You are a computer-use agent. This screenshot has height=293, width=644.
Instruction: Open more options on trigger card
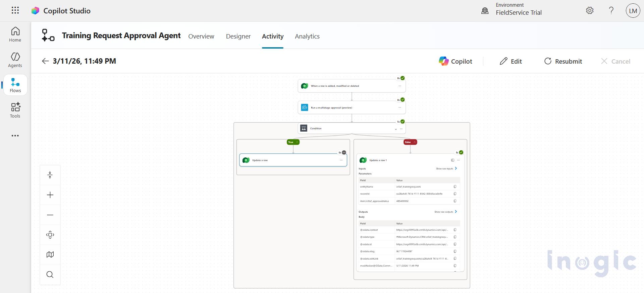coord(400,86)
